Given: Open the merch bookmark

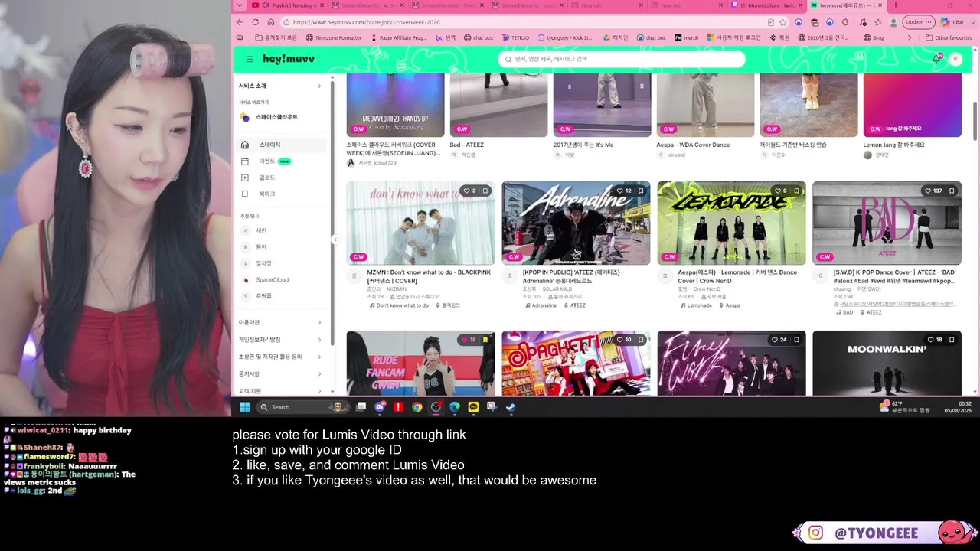Looking at the screenshot, I should click(686, 37).
